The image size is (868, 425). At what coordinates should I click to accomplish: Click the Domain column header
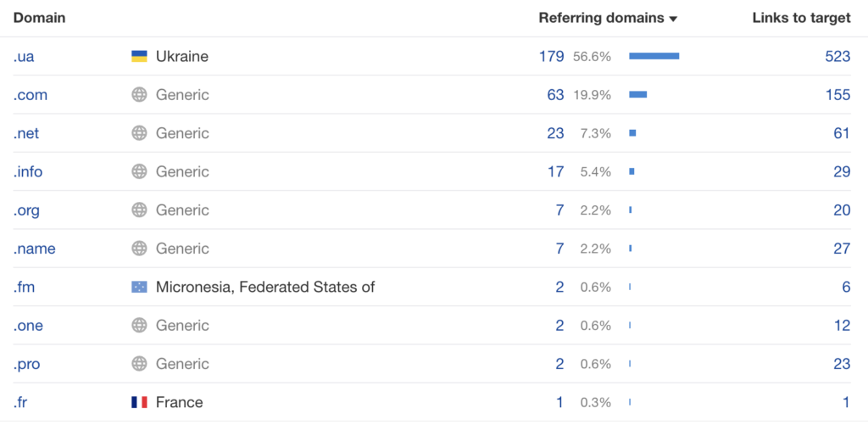(39, 18)
